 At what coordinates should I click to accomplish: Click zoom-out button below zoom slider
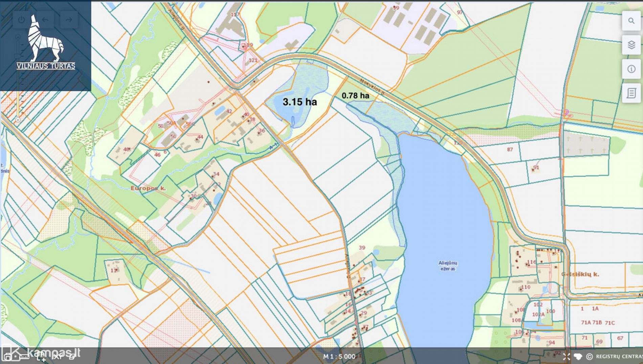(18, 120)
